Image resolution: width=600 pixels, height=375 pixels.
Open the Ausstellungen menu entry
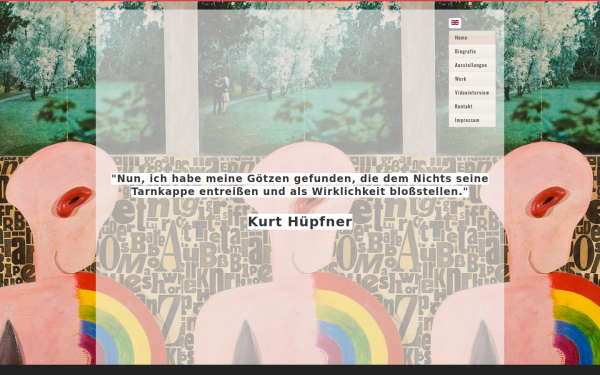472,65
